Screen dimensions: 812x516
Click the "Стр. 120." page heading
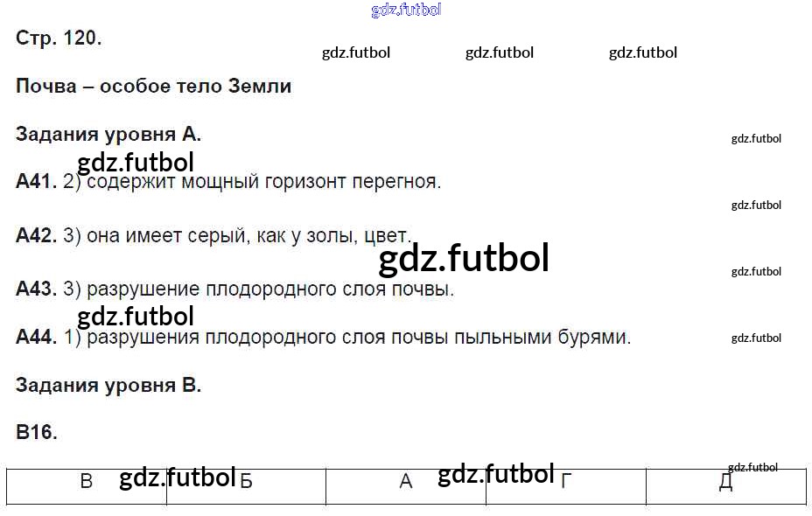pyautogui.click(x=59, y=38)
